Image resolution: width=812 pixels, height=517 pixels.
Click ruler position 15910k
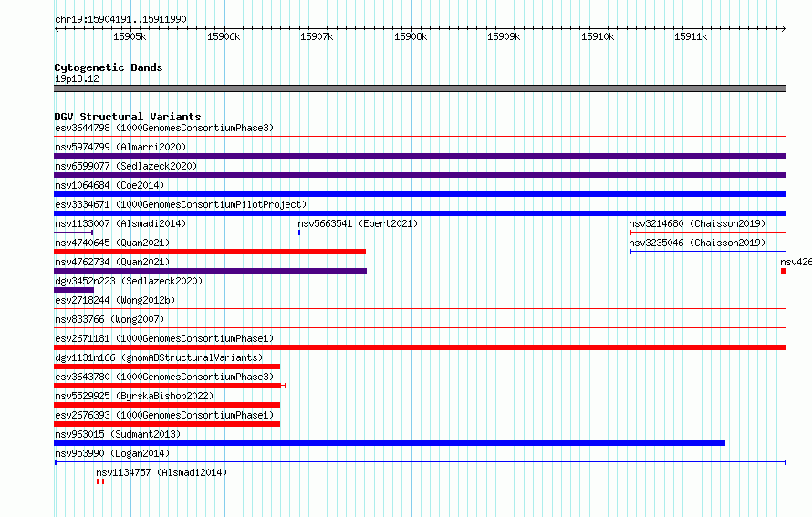[x=597, y=36]
